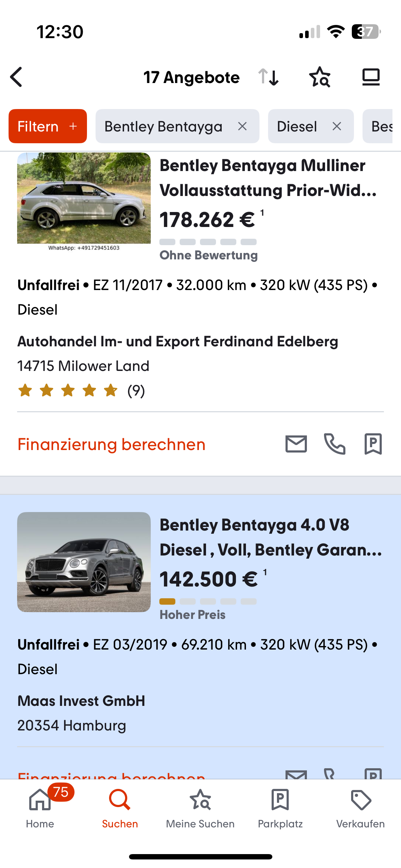This screenshot has width=401, height=868.
Task: Open the grey Bentayga V8 photo
Action: (84, 562)
